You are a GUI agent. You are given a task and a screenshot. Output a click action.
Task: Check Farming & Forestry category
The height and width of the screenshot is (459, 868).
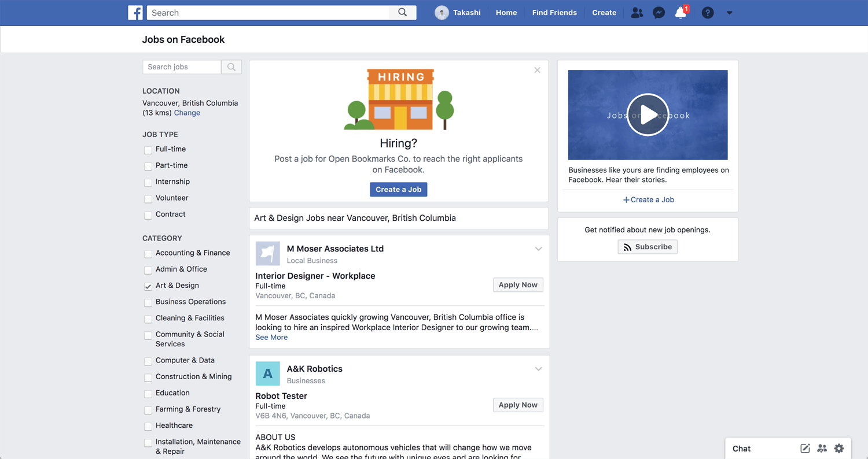[x=148, y=409]
